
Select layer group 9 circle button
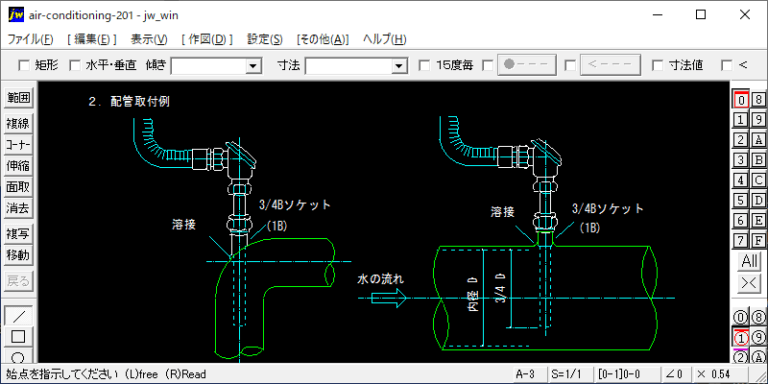[x=758, y=338]
